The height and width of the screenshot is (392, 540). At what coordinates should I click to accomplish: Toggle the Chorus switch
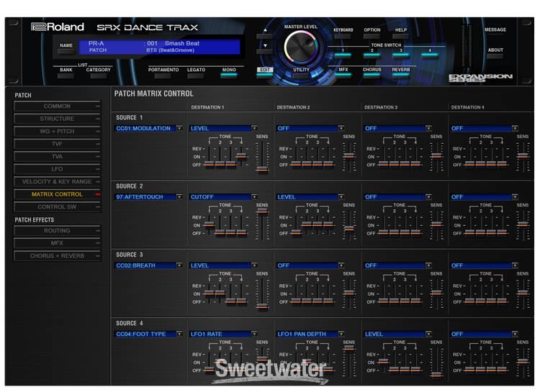pos(372,75)
